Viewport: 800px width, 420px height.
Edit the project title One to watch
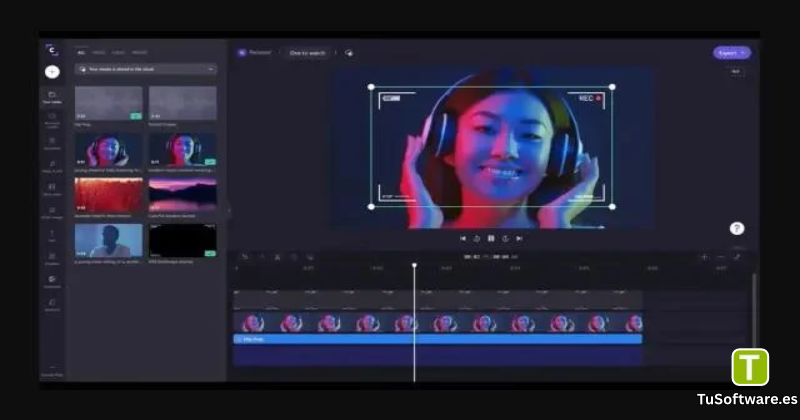(x=307, y=53)
